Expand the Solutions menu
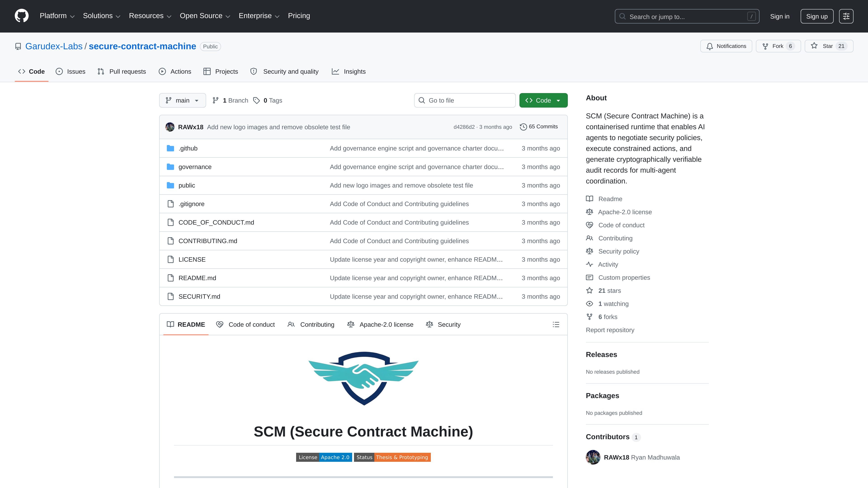The image size is (868, 488). click(x=101, y=16)
